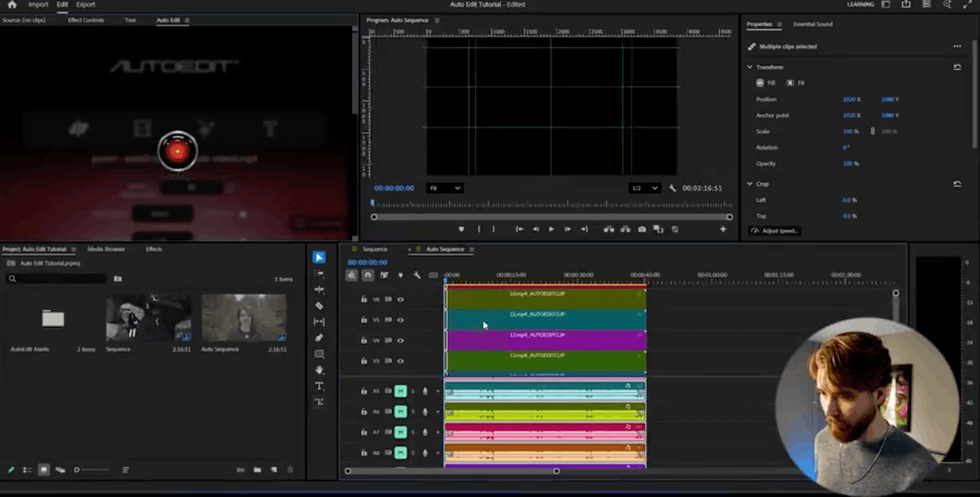Viewport: 980px width, 497px height.
Task: Click the Adjust speed button
Action: coord(775,230)
